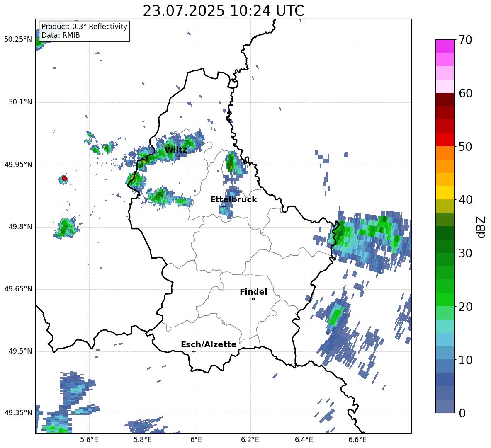
Task: Click the Data: RMIB text
Action: click(x=61, y=35)
